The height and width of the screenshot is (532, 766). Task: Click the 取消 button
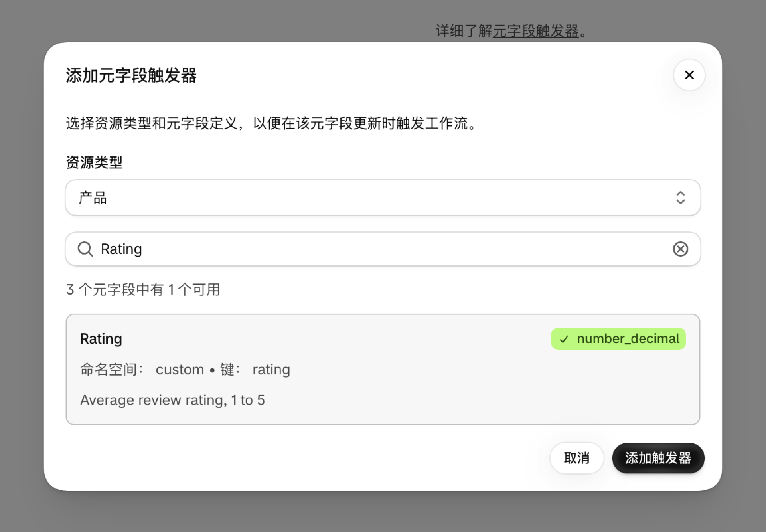(x=576, y=458)
